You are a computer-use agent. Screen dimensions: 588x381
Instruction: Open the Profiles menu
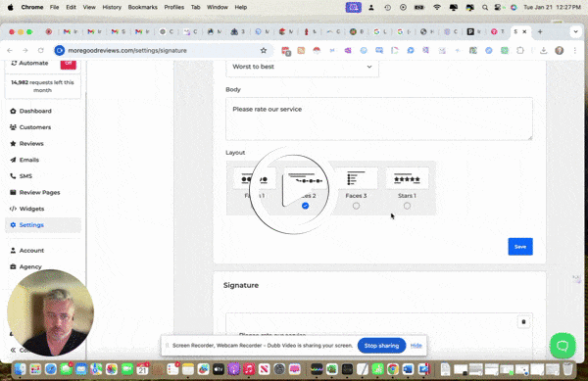coord(174,7)
